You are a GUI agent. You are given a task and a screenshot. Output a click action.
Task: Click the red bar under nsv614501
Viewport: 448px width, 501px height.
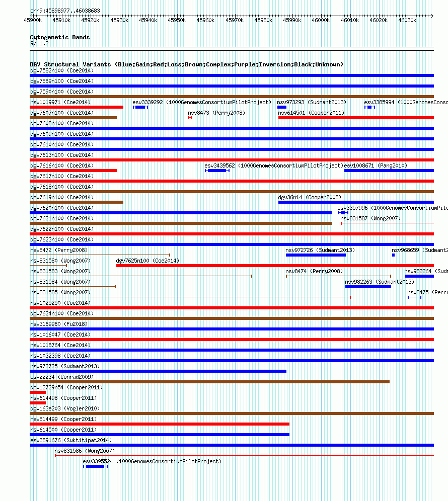point(356,118)
